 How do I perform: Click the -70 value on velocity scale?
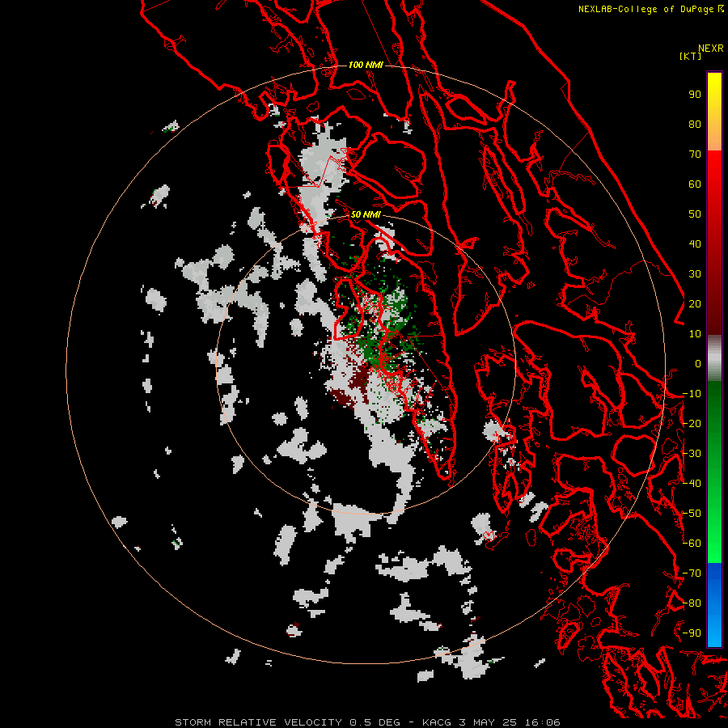(692, 574)
